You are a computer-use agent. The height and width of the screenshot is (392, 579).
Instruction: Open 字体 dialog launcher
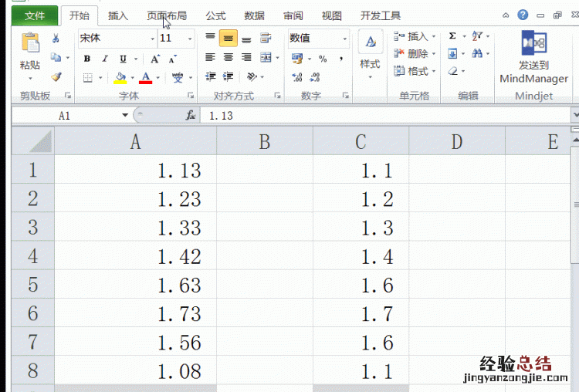[191, 96]
